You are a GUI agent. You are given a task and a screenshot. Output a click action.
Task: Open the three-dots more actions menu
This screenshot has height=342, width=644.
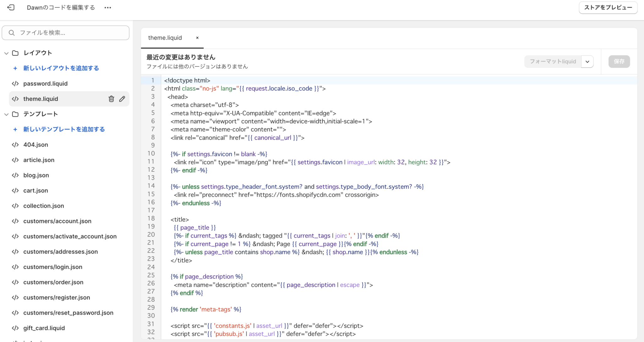(108, 8)
